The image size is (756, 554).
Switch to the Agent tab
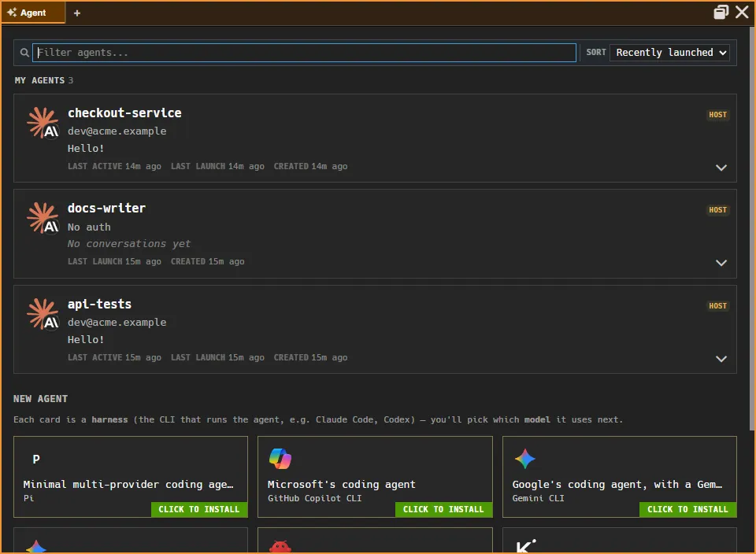[33, 13]
